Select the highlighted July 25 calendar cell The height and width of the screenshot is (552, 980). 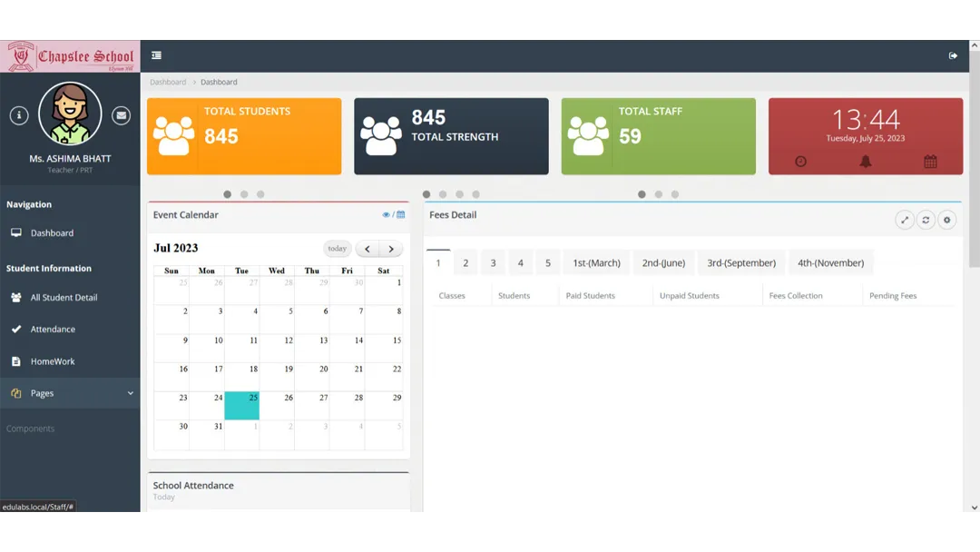pos(242,406)
